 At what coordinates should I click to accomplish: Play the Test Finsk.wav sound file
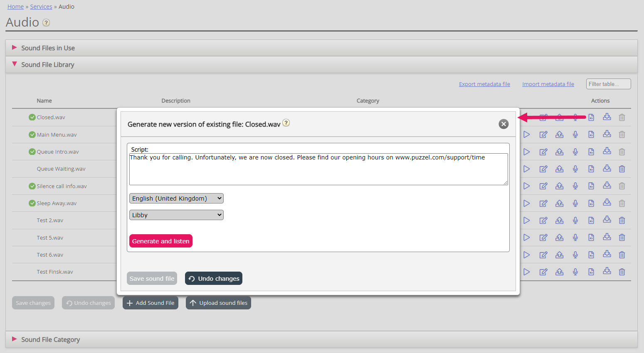coord(526,272)
